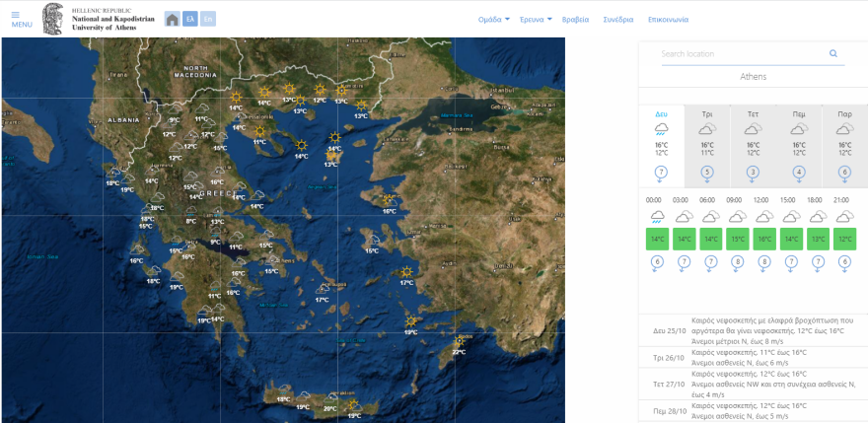Click the 12°C green tile under 21:00

coord(844,240)
